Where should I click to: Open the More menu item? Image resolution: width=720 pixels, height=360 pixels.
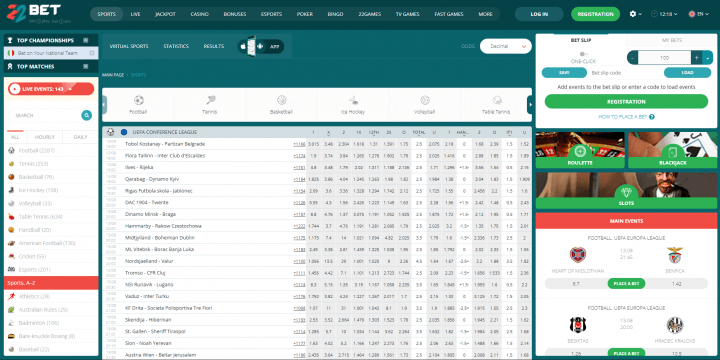[x=485, y=14]
